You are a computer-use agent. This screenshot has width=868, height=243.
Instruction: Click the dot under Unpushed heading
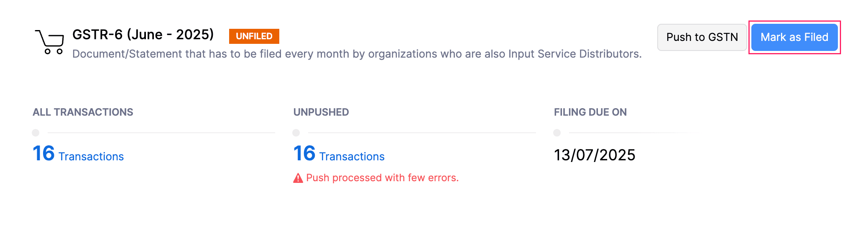pyautogui.click(x=296, y=133)
